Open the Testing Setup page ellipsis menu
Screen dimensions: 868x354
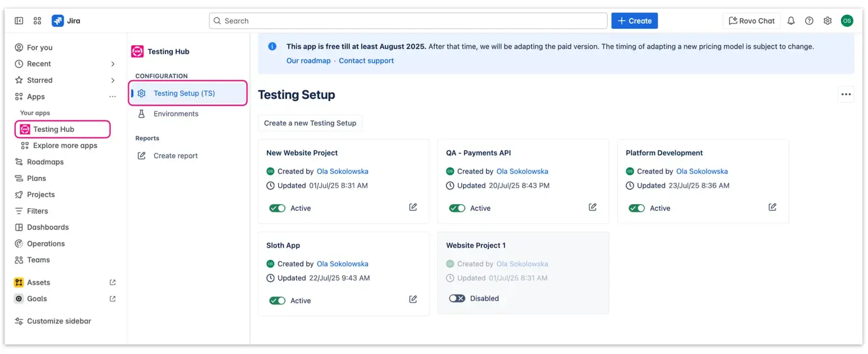tap(846, 94)
